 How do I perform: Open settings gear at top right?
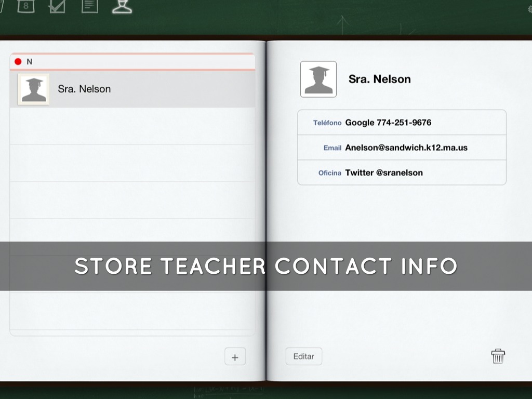(529, 8)
